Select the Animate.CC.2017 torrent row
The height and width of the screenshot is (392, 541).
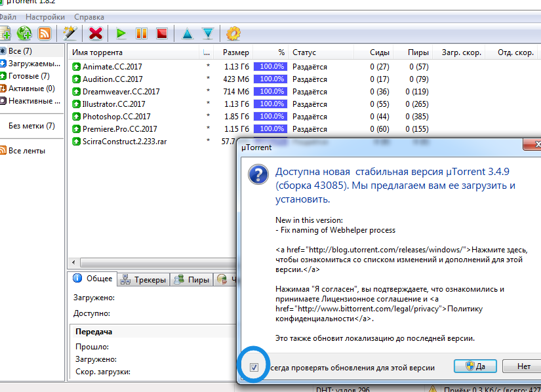[x=304, y=67]
